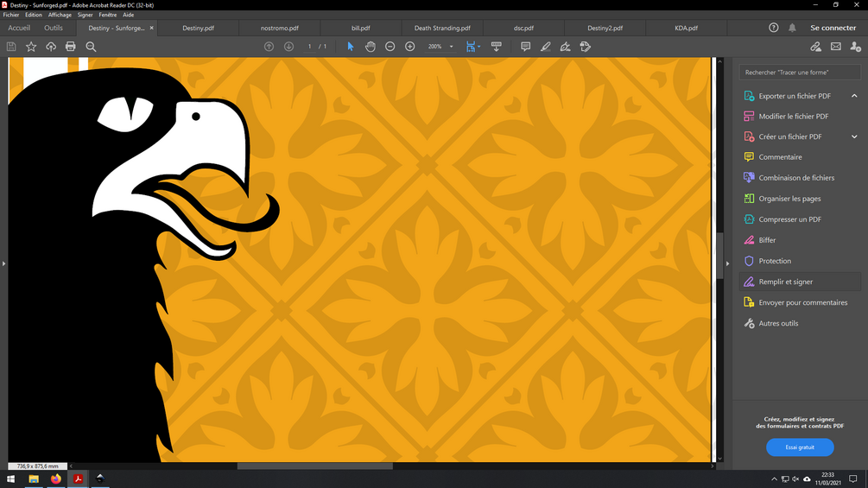Switch to the Death Stranding.pdf tab

pyautogui.click(x=442, y=29)
